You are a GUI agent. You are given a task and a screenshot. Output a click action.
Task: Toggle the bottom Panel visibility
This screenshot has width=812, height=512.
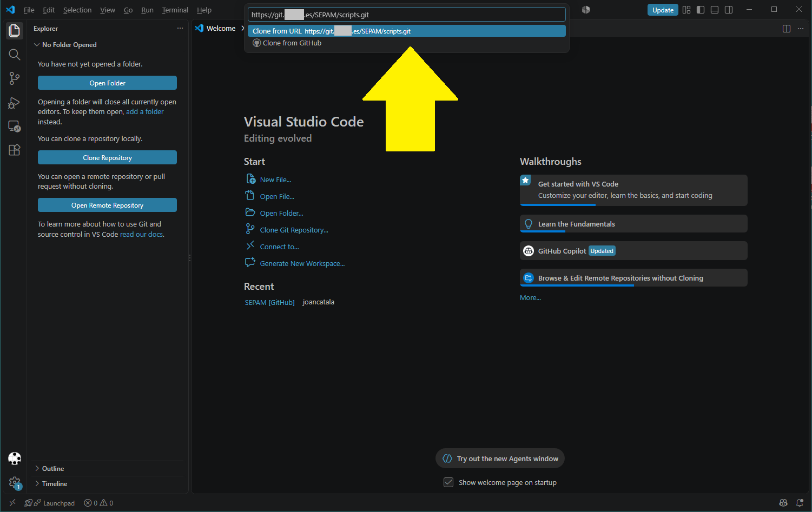(x=715, y=10)
